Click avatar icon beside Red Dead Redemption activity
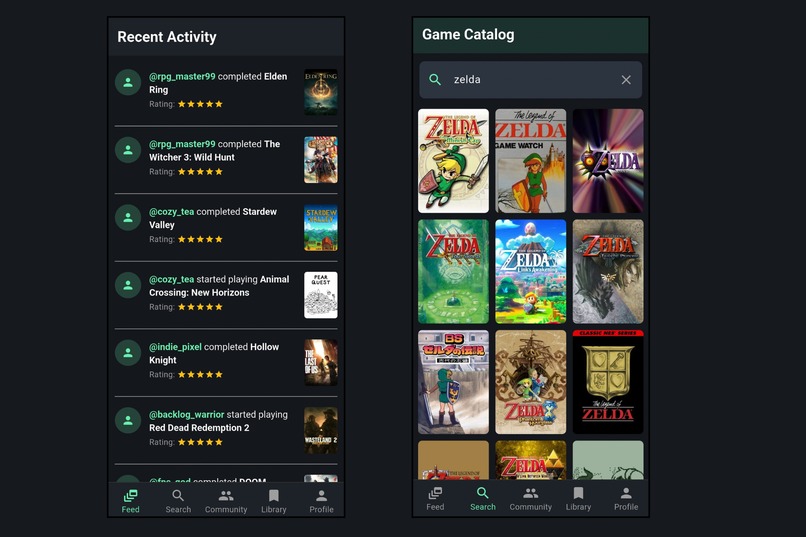 (x=128, y=421)
